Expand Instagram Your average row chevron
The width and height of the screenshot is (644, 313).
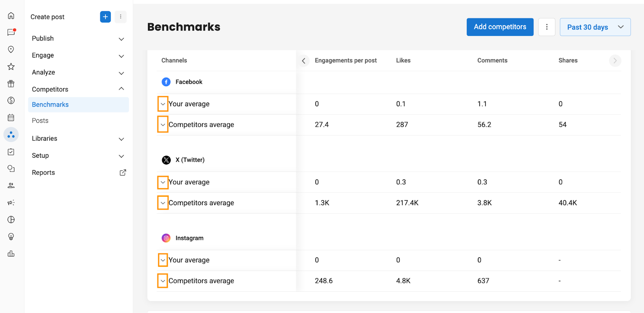coord(163,260)
